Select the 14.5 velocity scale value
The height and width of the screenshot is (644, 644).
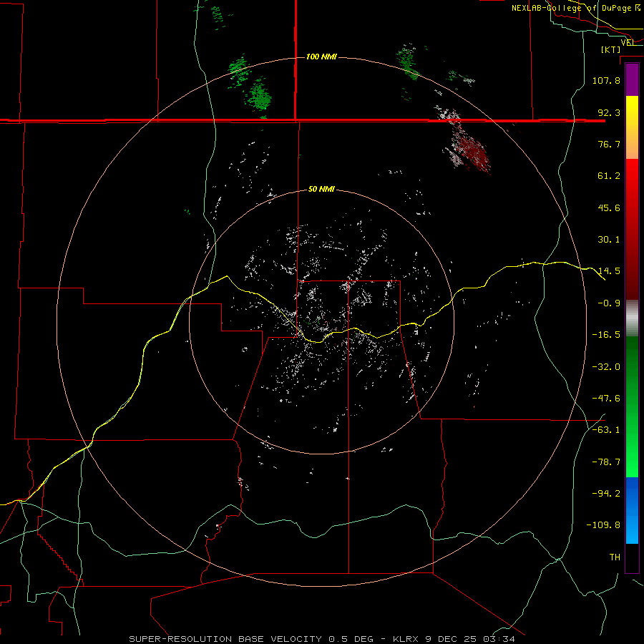(x=609, y=271)
